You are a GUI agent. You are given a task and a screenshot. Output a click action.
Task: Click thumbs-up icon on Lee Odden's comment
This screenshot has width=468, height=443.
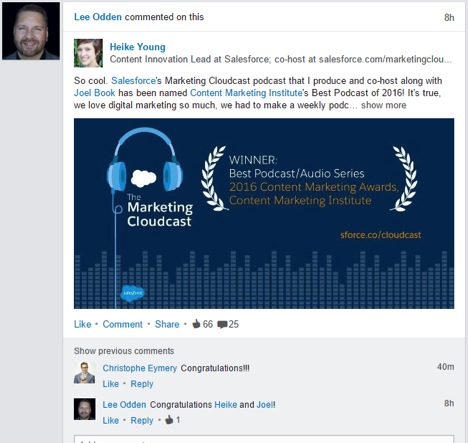coord(169,420)
